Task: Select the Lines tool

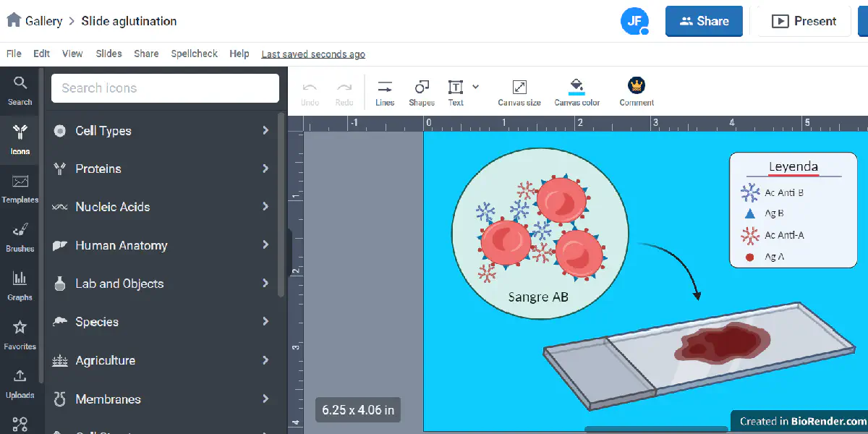Action: click(x=385, y=93)
